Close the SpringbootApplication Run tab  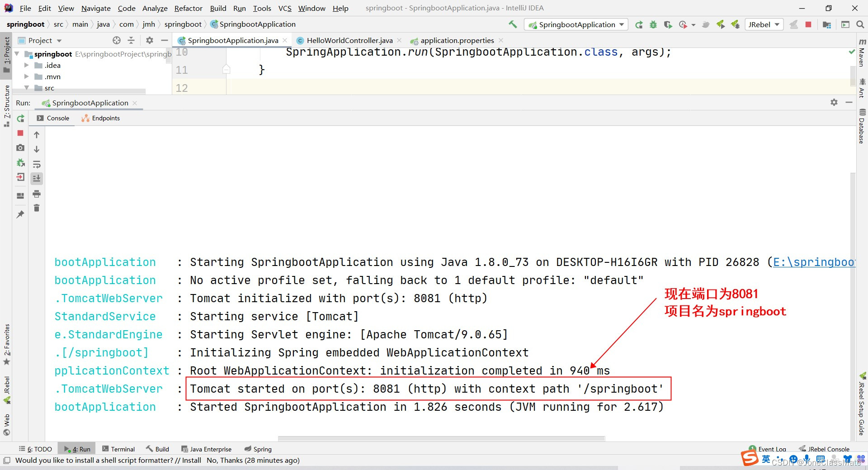click(x=135, y=103)
